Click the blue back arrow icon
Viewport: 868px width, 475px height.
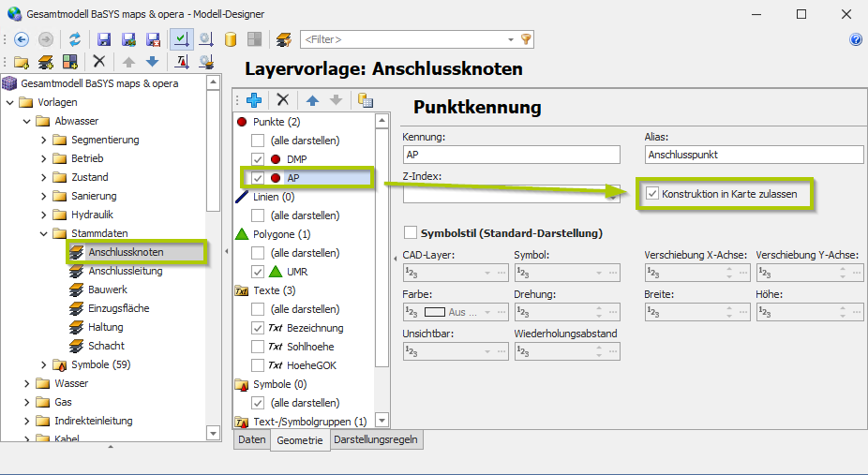[22, 39]
